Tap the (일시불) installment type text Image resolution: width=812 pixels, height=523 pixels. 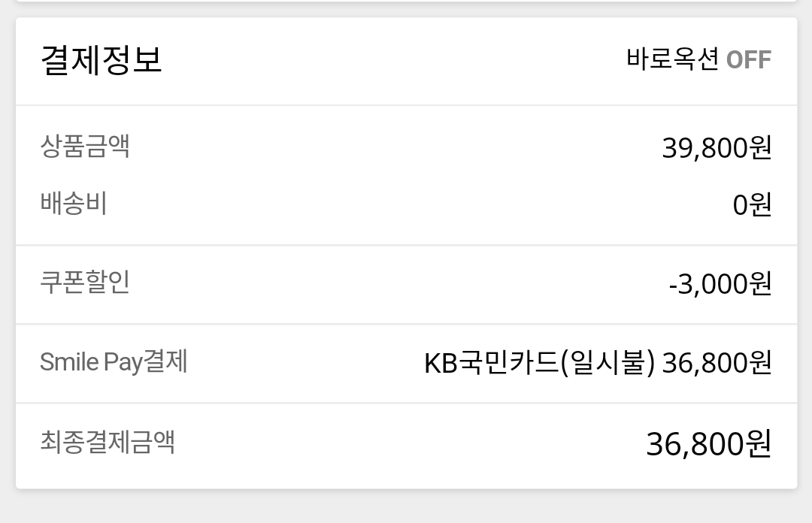pyautogui.click(x=607, y=363)
